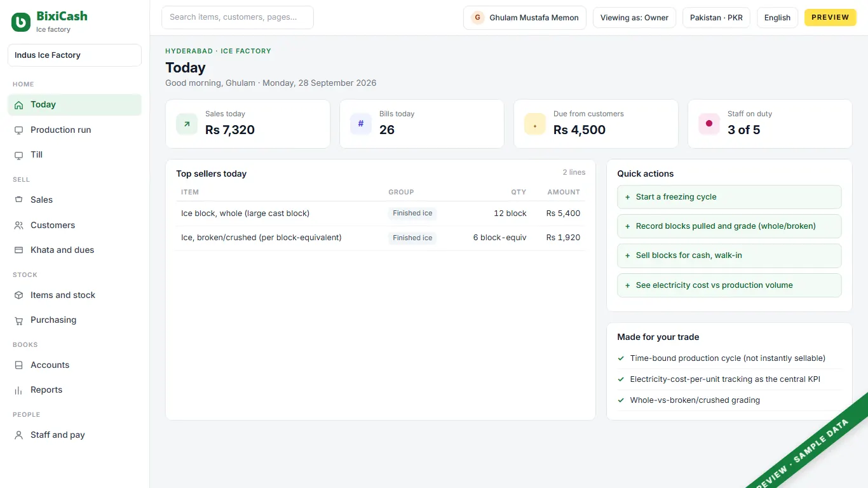
Task: Change the Pakistan · PKR region selector
Action: [x=716, y=18]
